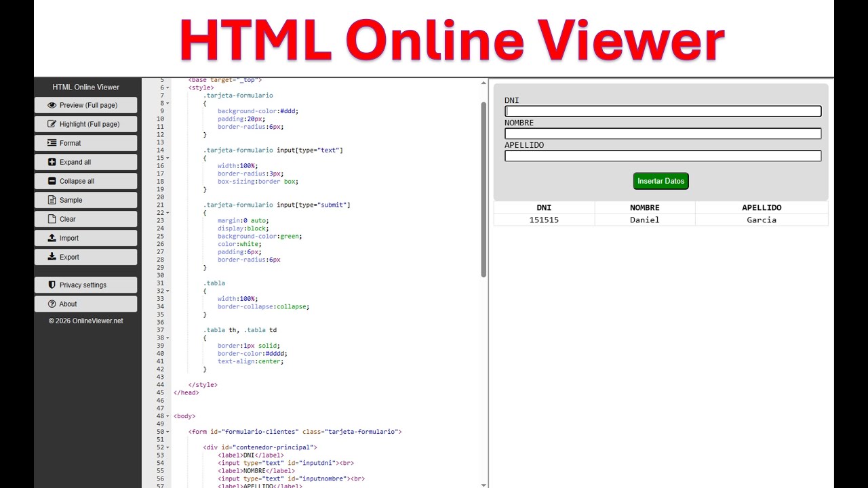Format the HTML code
The height and width of the screenshot is (488, 868).
point(85,143)
